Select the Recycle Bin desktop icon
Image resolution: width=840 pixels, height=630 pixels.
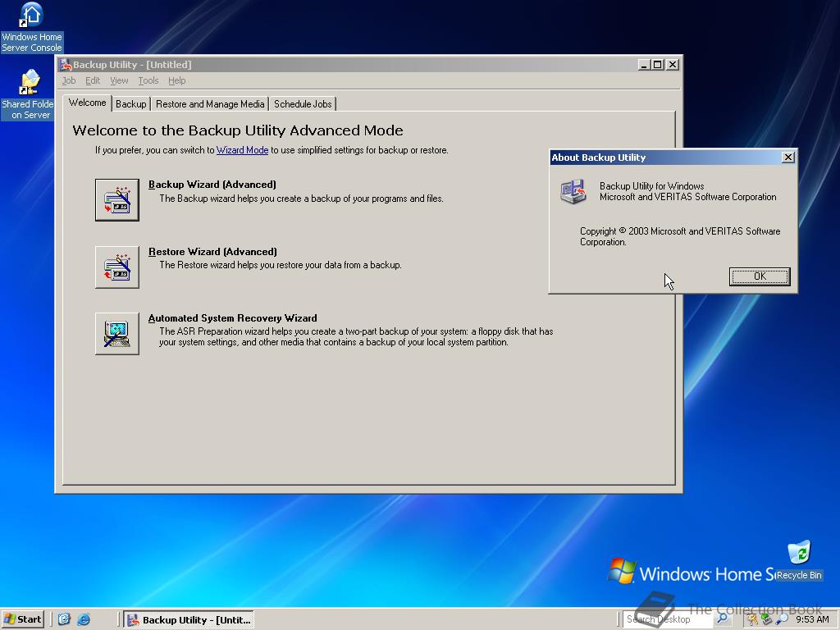click(799, 560)
